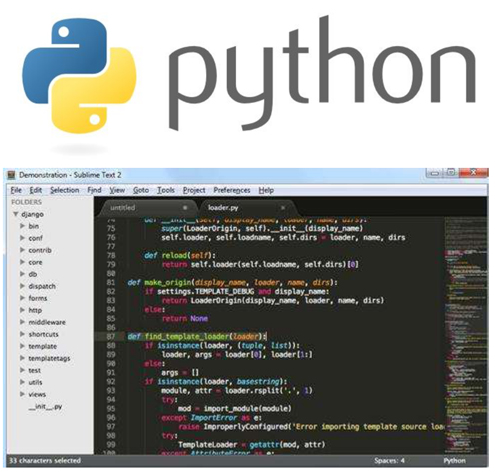The image size is (495, 474).
Task: Click the make_origin function name
Action: coord(168,283)
